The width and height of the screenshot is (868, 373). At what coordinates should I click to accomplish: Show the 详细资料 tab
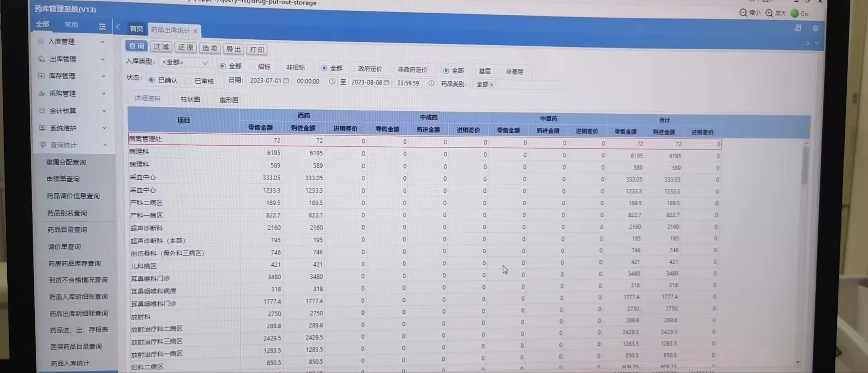[x=147, y=98]
